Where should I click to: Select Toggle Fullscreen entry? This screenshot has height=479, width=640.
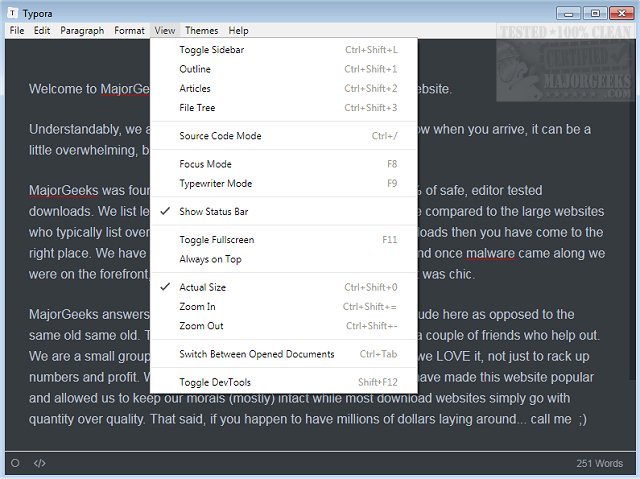284,240
